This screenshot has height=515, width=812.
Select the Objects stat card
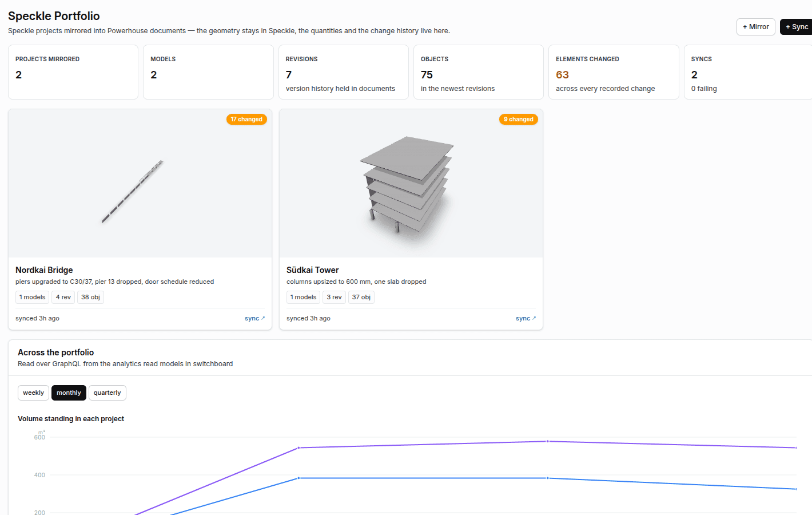[479, 72]
